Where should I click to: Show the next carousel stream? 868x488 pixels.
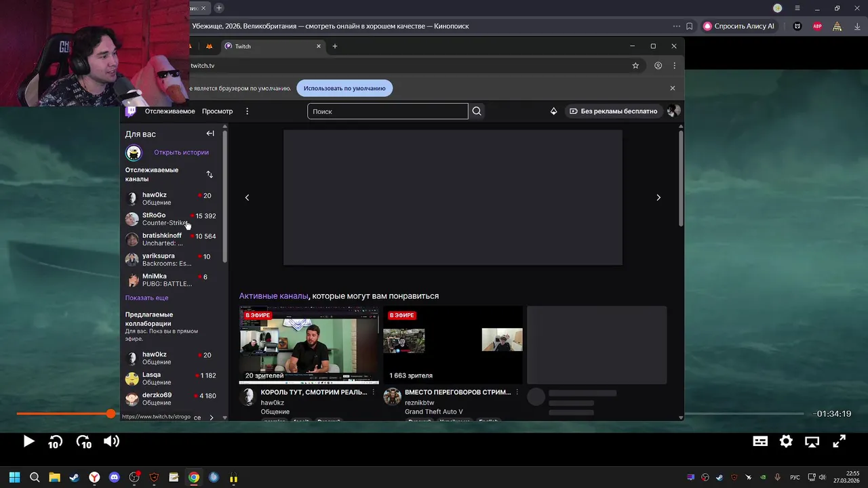coord(658,197)
